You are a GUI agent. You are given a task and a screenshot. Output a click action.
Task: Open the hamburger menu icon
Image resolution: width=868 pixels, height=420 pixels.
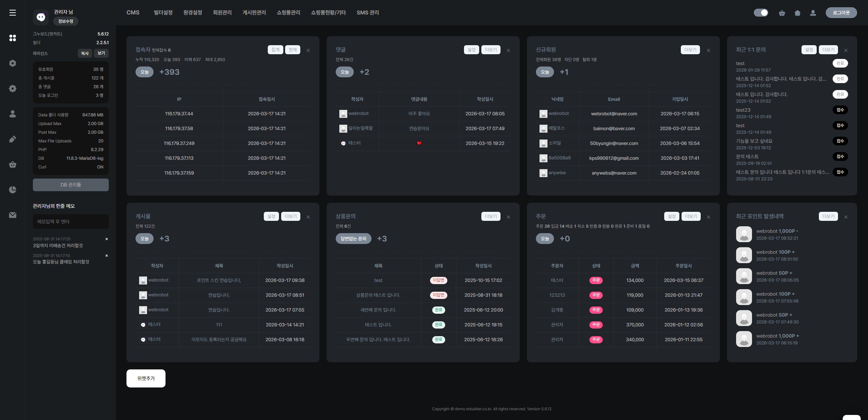13,13
